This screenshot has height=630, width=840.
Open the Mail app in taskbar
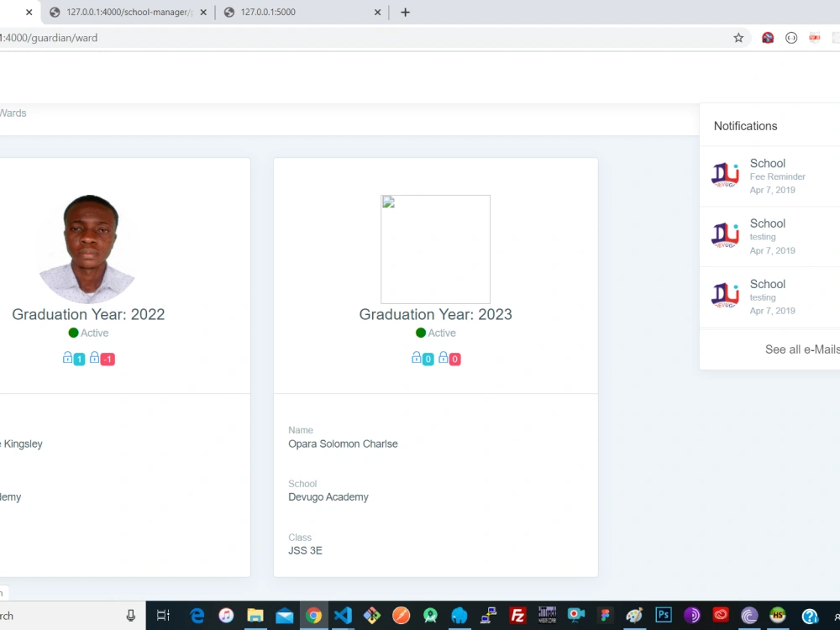(285, 616)
